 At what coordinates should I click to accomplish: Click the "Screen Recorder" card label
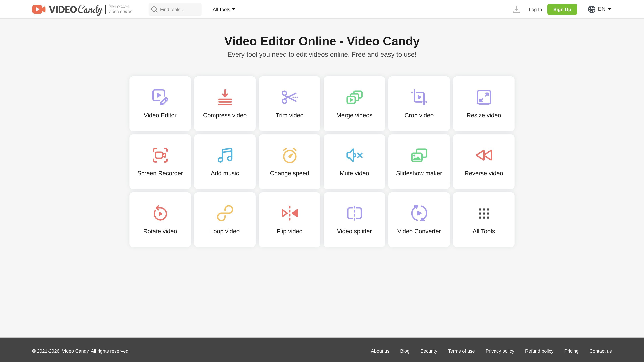[160, 173]
